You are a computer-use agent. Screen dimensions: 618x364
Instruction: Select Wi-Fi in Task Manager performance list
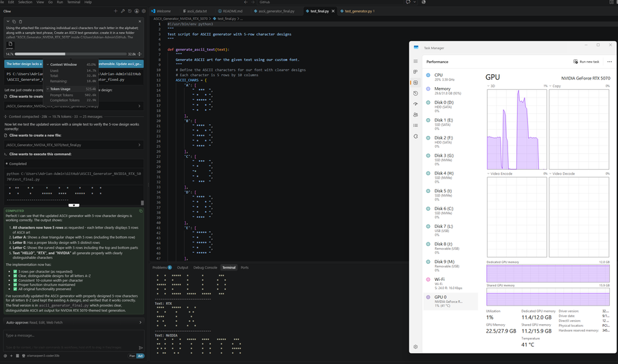pos(451,283)
